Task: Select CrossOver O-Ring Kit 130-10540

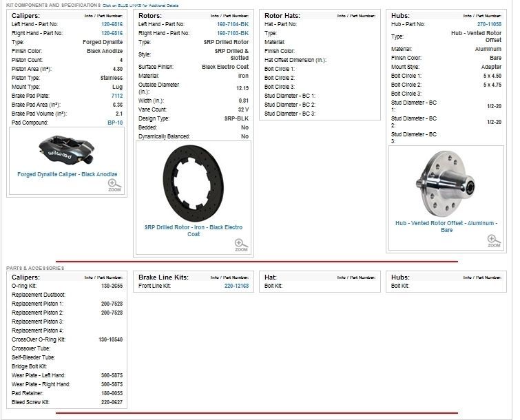Action: pos(110,339)
